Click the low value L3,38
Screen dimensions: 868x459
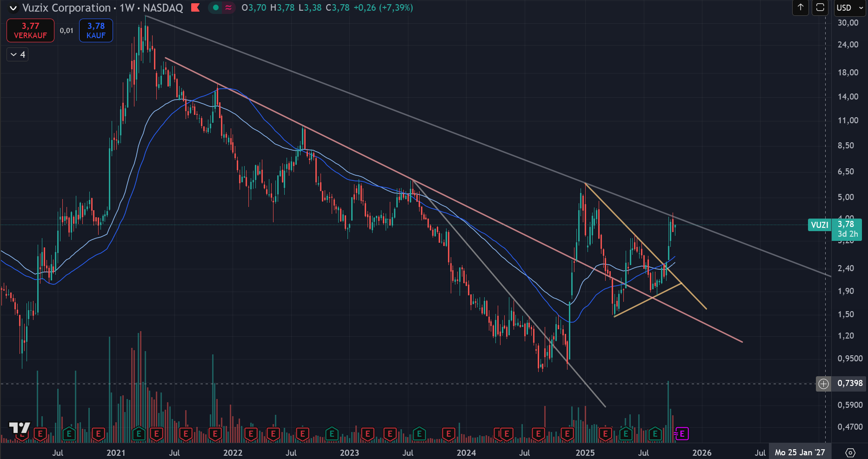click(x=310, y=8)
